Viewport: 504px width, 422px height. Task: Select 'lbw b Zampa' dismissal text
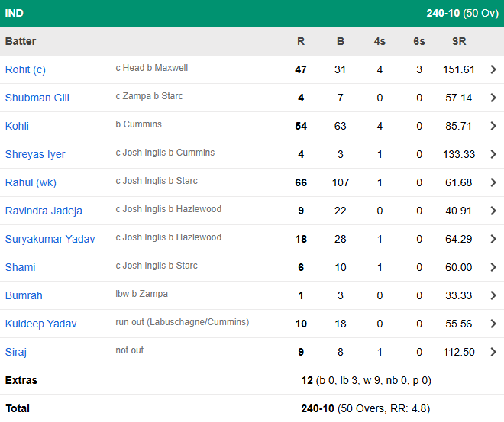click(x=141, y=295)
